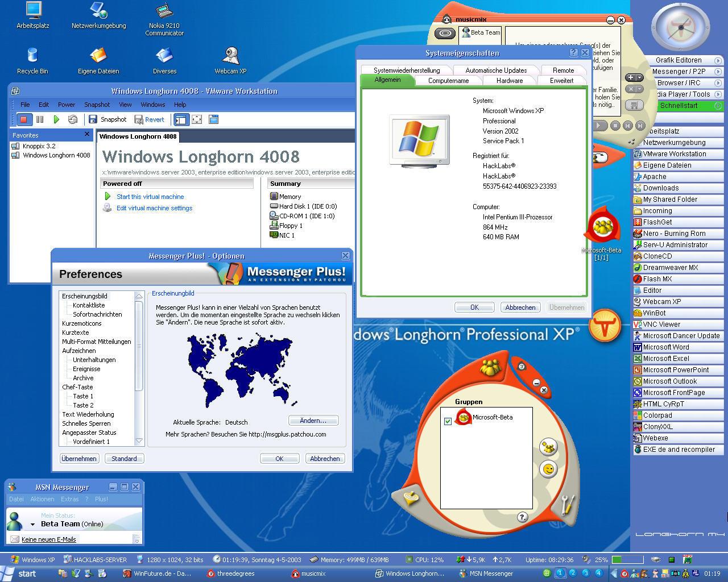Expand the Grafik Editoren category arrow
This screenshot has height=582, width=728.
(x=718, y=60)
